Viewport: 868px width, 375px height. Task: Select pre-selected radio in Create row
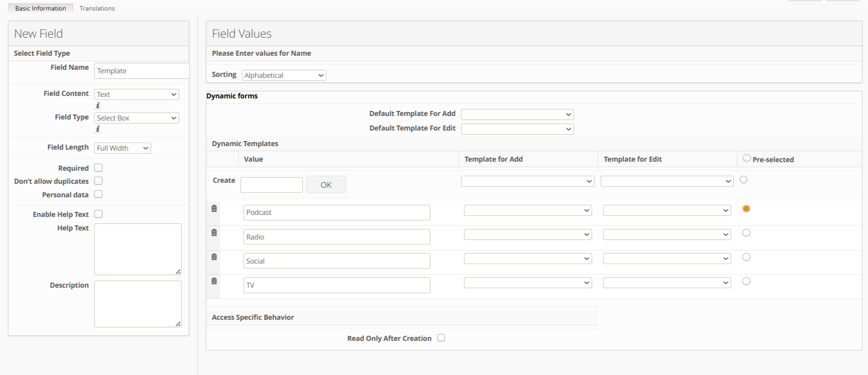pyautogui.click(x=744, y=180)
